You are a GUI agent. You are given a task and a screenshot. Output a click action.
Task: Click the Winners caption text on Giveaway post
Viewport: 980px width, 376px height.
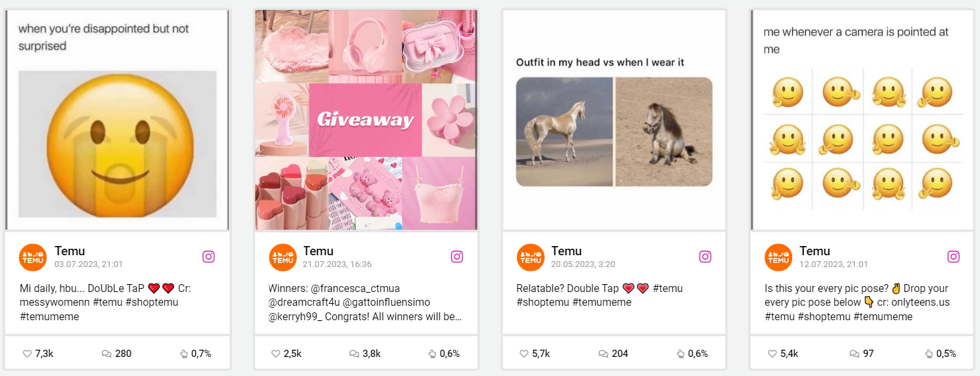pos(365,303)
